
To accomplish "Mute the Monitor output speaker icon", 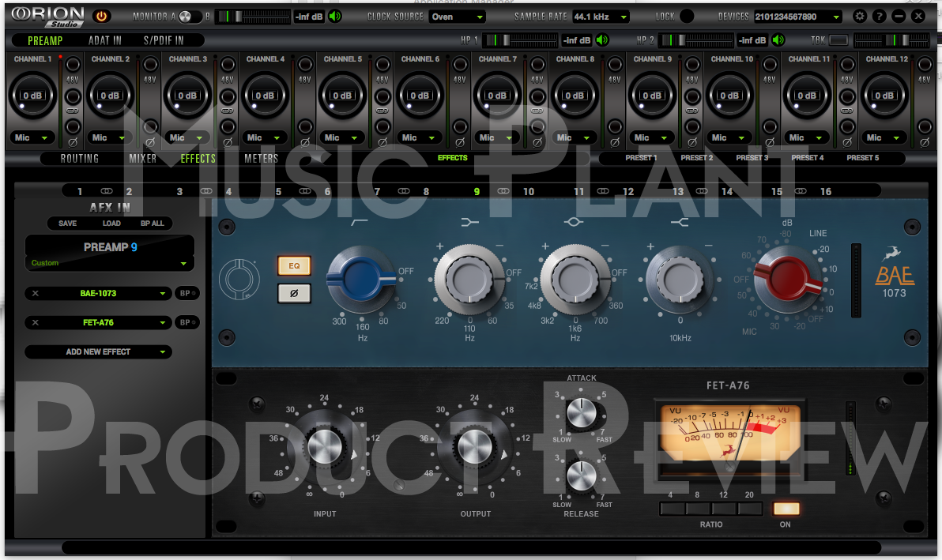I will click(335, 17).
